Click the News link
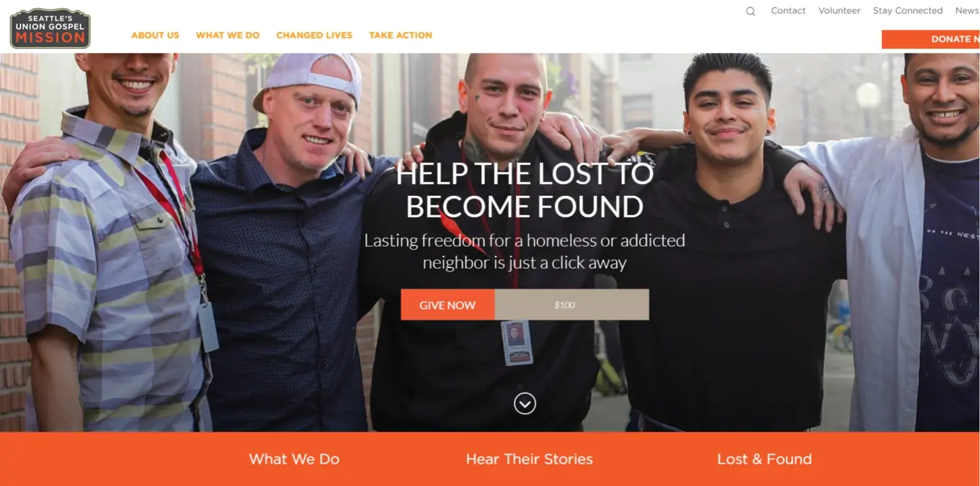980x486 pixels. (x=967, y=11)
